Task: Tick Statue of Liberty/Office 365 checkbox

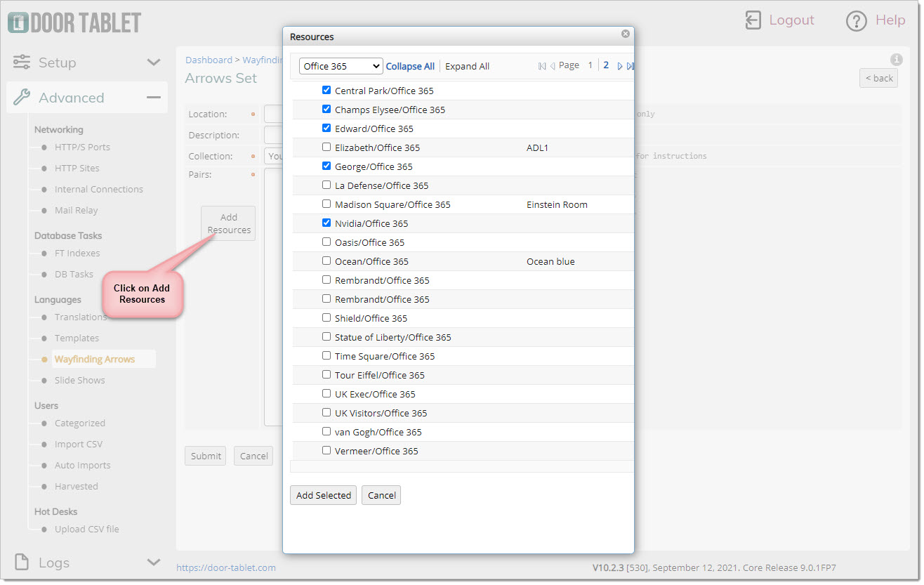Action: point(326,336)
